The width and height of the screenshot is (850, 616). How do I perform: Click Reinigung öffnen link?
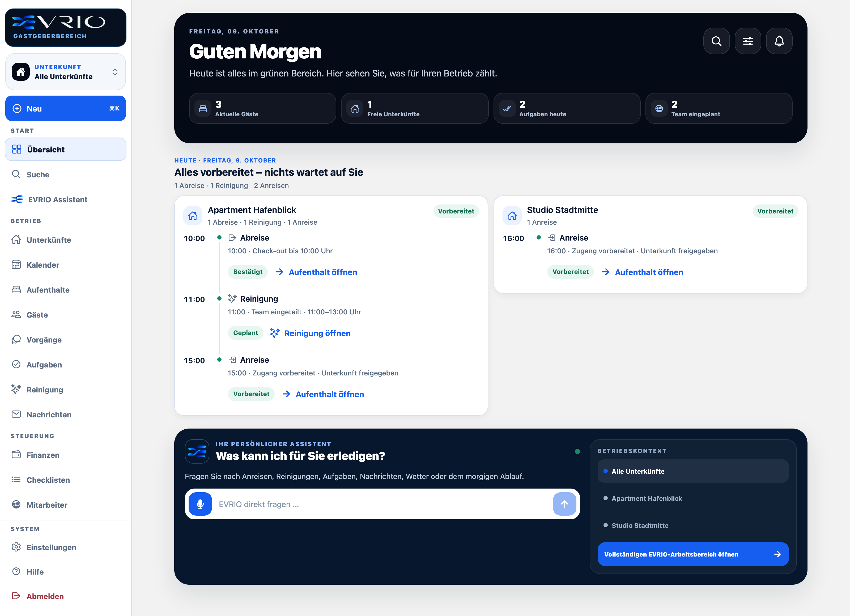310,333
